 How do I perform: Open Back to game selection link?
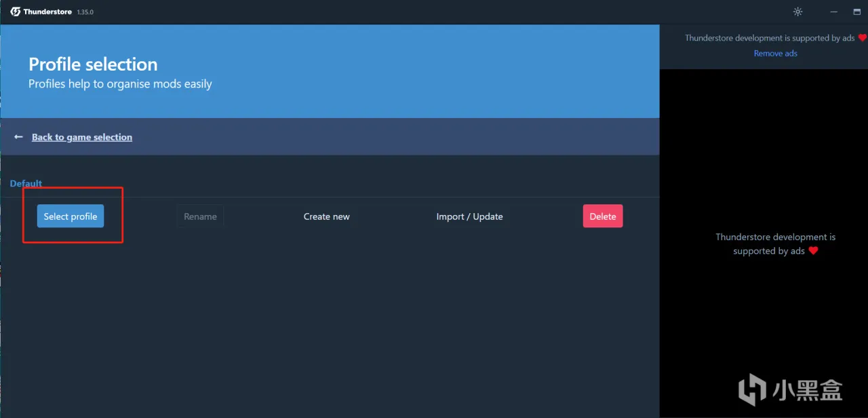82,137
